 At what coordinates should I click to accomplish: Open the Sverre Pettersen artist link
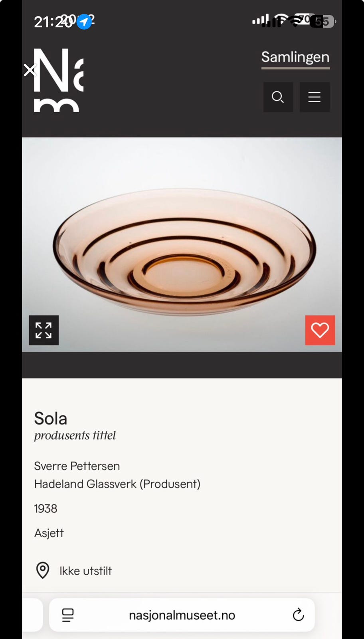click(x=77, y=466)
